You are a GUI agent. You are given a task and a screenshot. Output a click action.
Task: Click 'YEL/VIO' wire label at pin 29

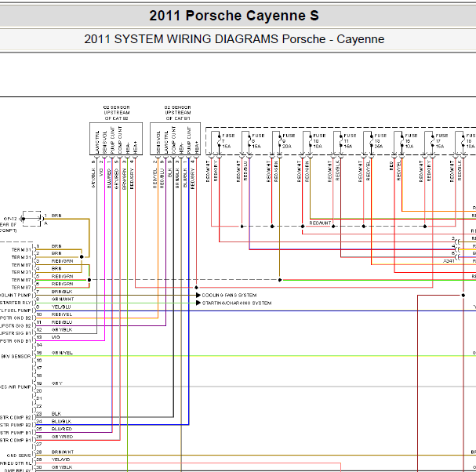[x=60, y=459]
